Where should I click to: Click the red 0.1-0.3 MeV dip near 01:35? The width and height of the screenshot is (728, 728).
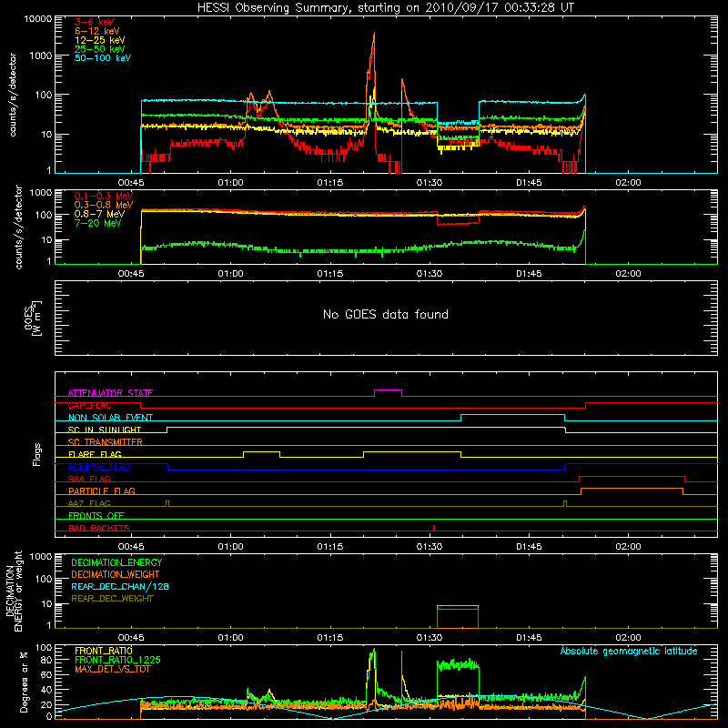coord(458,223)
